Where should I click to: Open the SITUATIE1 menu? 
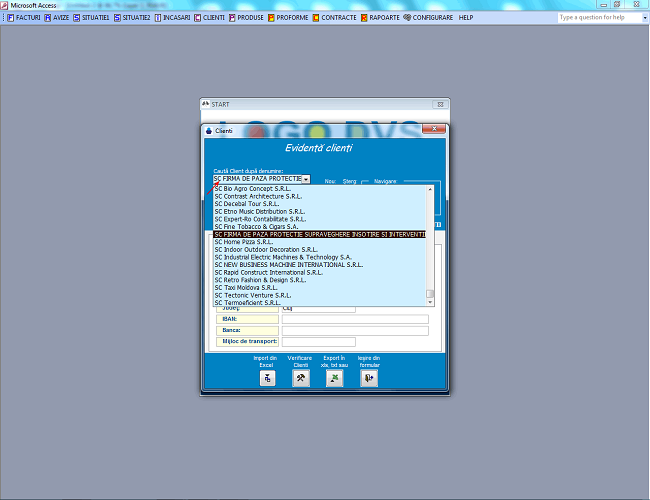coord(91,17)
